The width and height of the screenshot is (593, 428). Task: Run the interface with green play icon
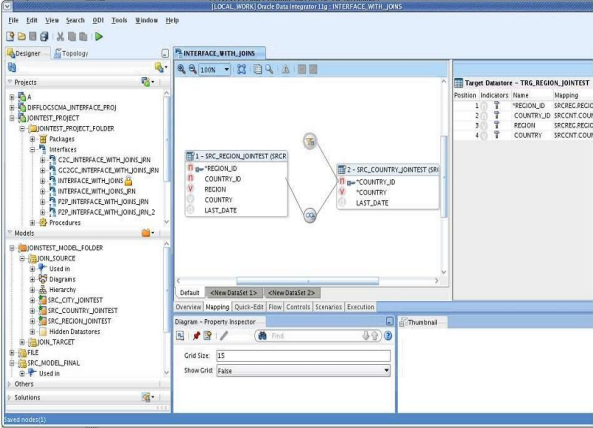click(99, 37)
